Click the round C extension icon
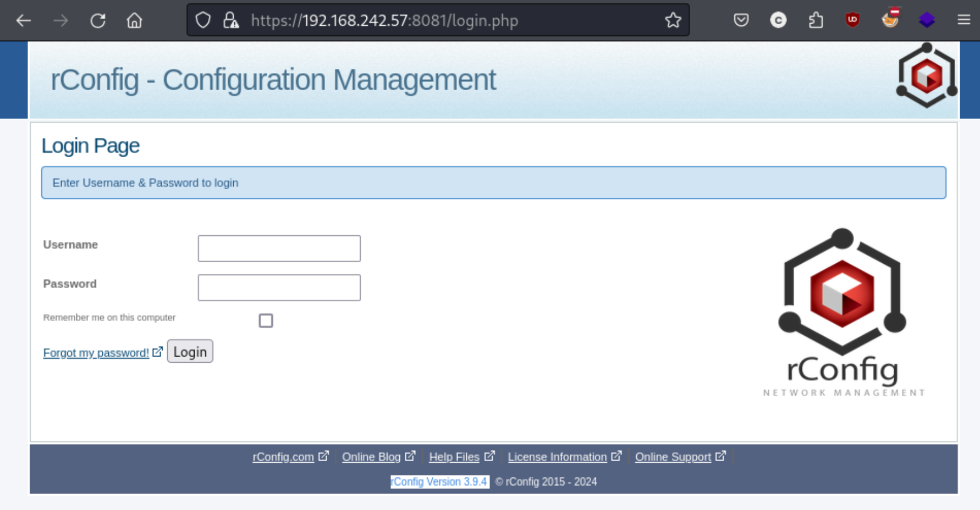 (x=778, y=20)
